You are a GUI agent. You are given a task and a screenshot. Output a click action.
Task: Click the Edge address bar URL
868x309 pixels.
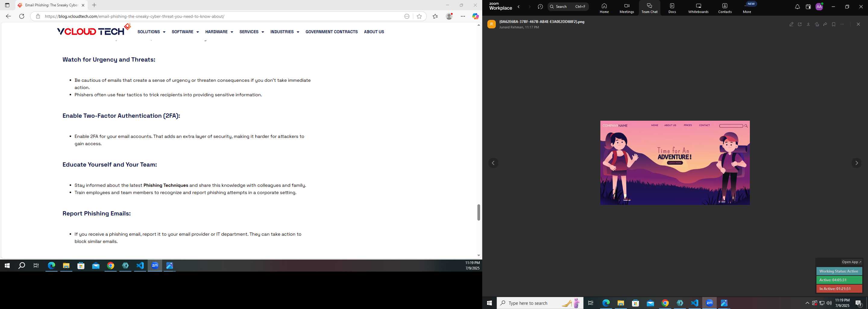coord(134,16)
